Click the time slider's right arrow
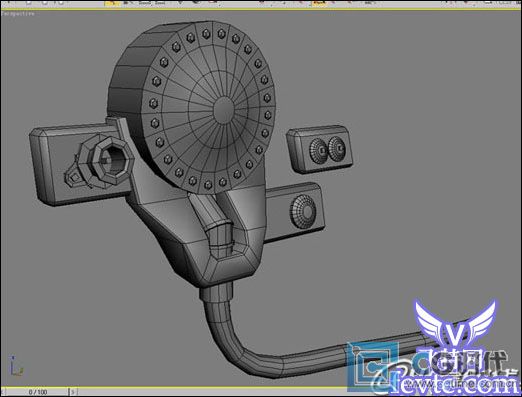This screenshot has height=397, width=522. coord(73,392)
